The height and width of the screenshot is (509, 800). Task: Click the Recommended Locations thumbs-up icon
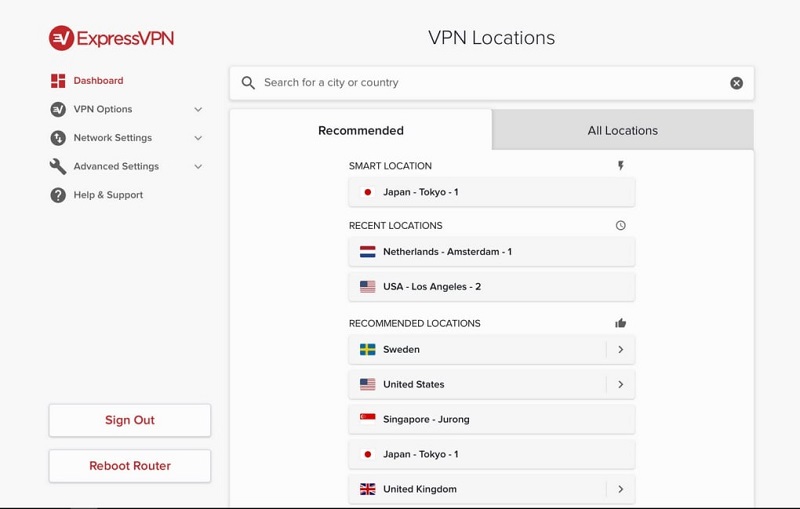click(x=620, y=323)
